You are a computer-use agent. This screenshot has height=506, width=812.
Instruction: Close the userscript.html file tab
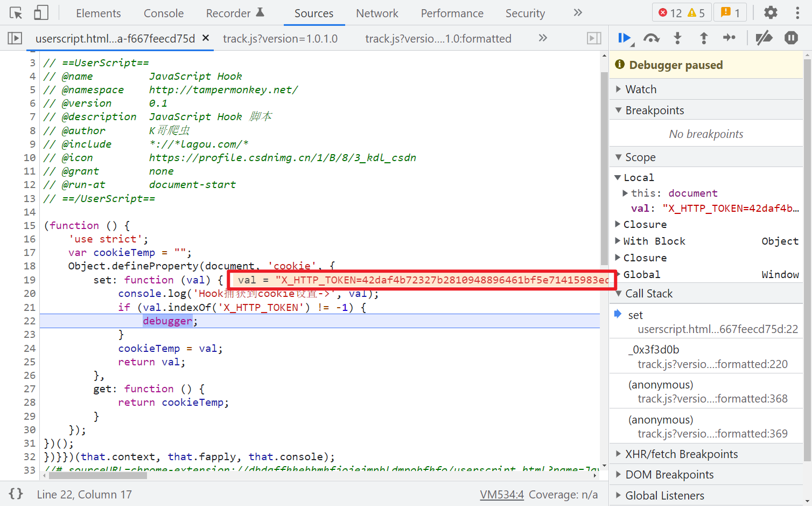206,38
